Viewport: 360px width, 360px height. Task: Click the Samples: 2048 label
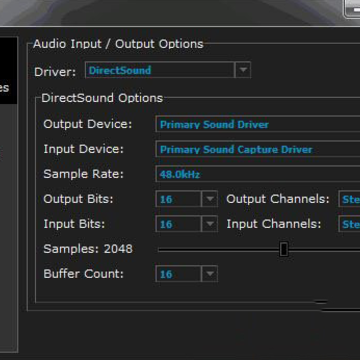click(88, 249)
